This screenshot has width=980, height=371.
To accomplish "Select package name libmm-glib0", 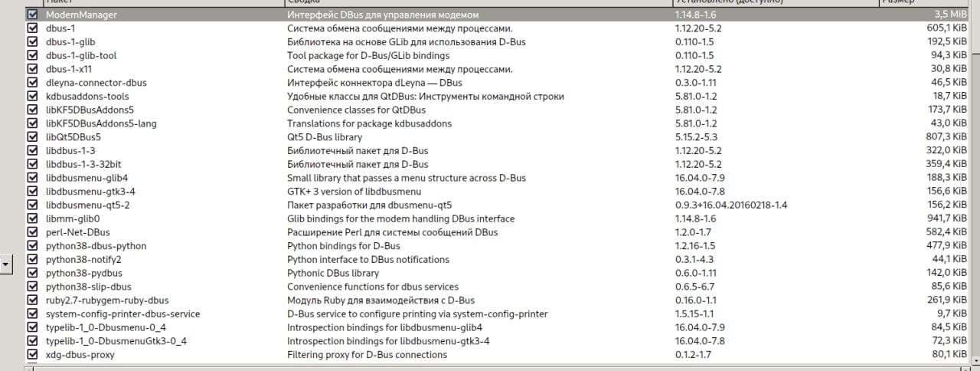I will pos(73,218).
